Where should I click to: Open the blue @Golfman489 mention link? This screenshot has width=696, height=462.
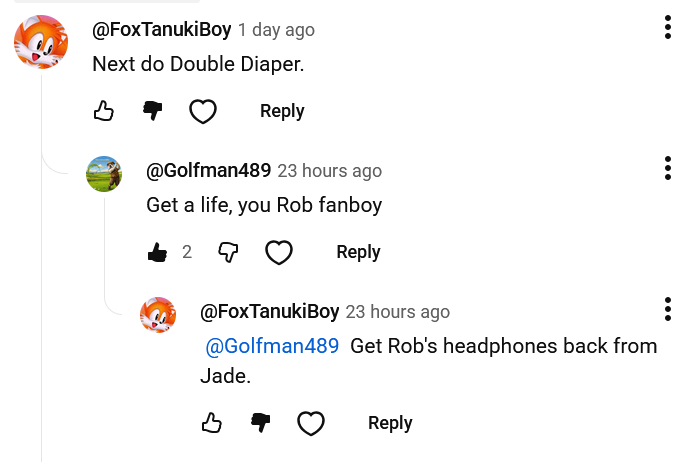coord(272,346)
